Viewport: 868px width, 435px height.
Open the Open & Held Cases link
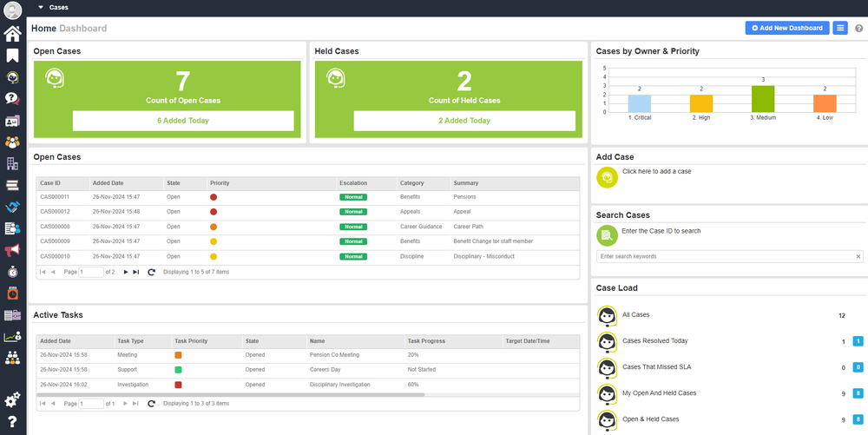[x=650, y=419]
